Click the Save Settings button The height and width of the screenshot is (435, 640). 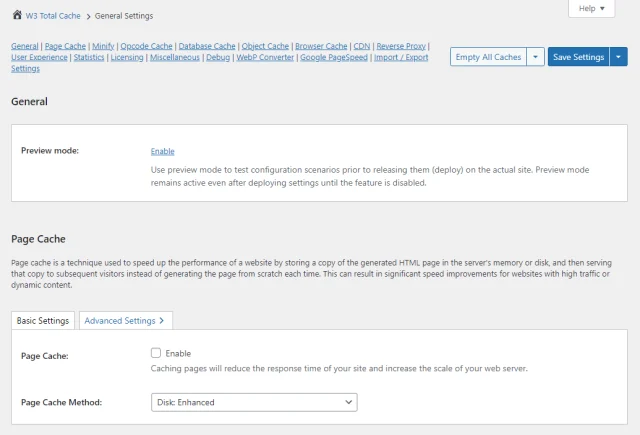click(578, 57)
